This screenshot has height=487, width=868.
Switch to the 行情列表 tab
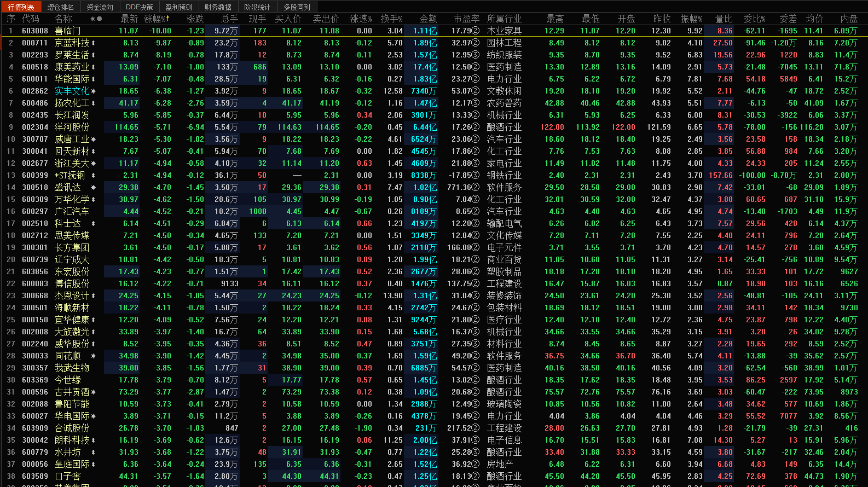click(x=21, y=7)
